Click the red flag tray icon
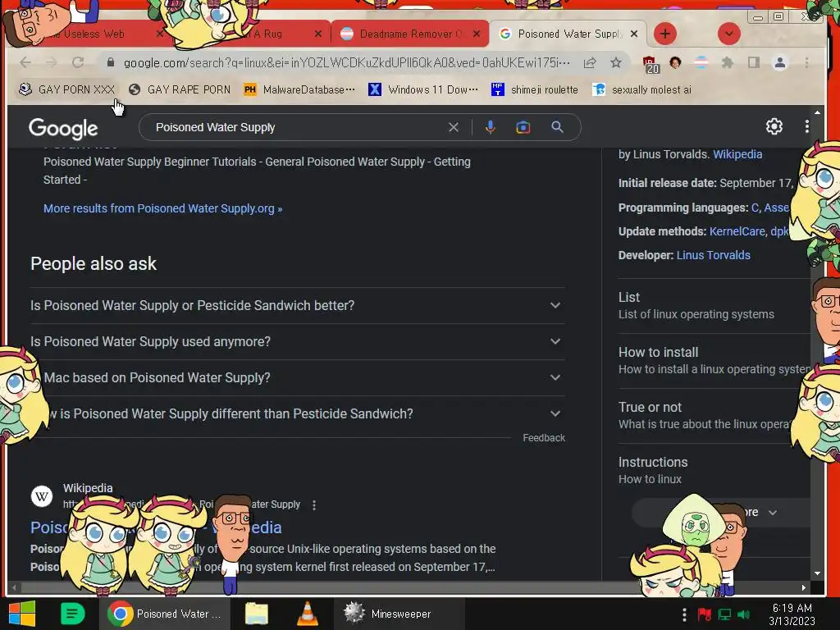This screenshot has width=840, height=630. tap(705, 614)
